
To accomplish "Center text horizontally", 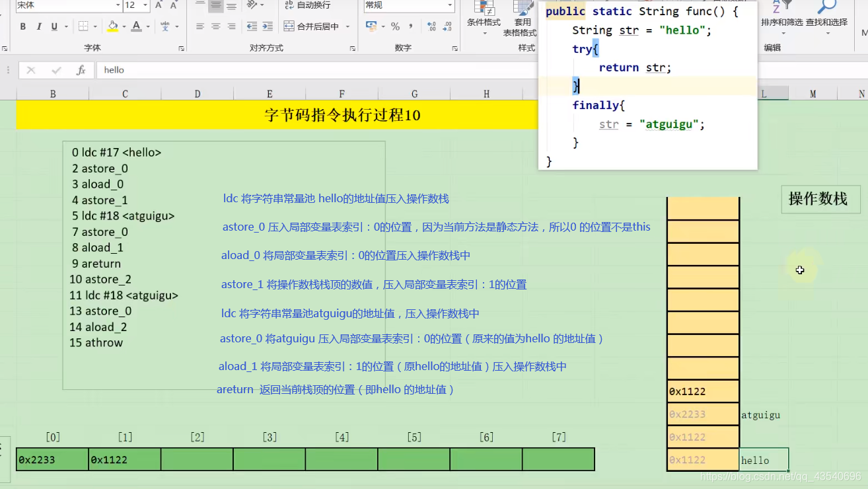I will tap(216, 26).
